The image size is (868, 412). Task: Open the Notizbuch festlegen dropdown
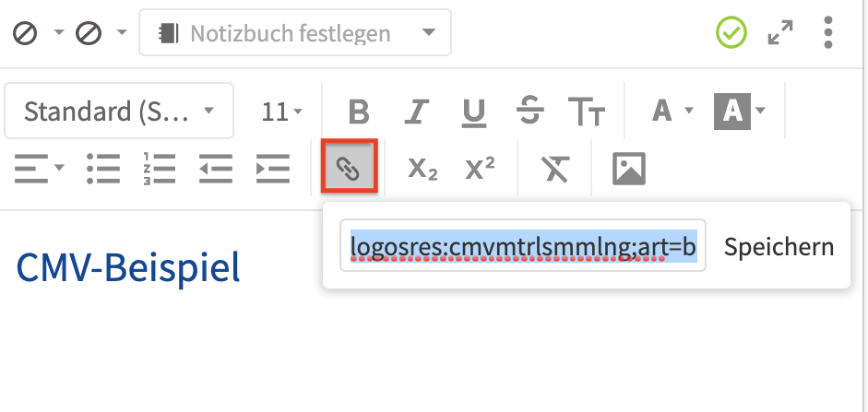[x=295, y=32]
